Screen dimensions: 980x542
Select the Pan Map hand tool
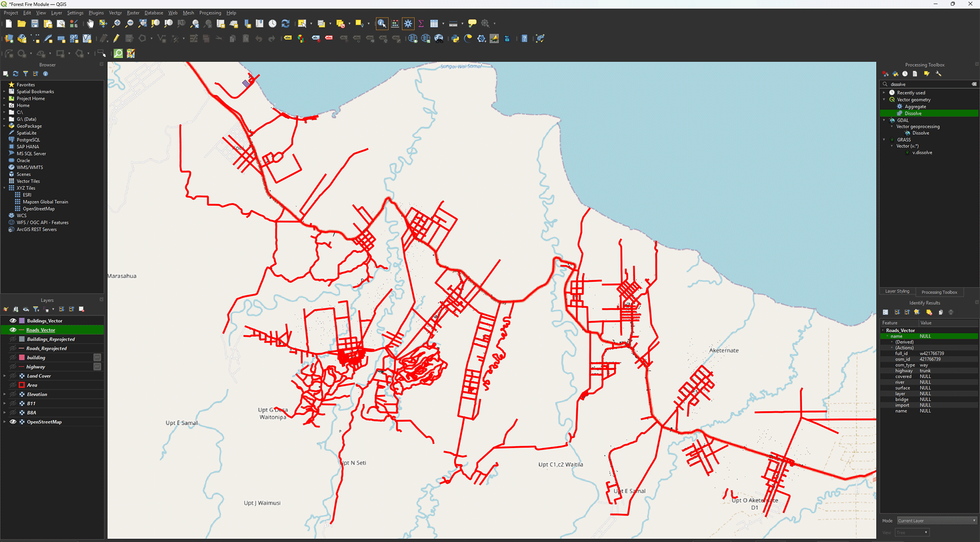[90, 23]
